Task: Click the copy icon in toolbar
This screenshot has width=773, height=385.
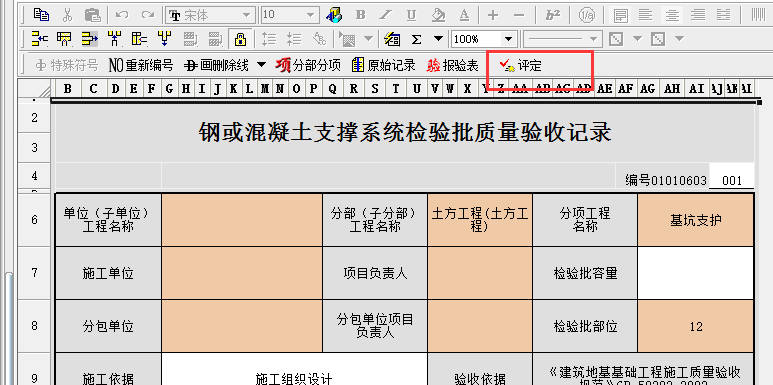Action: point(41,14)
